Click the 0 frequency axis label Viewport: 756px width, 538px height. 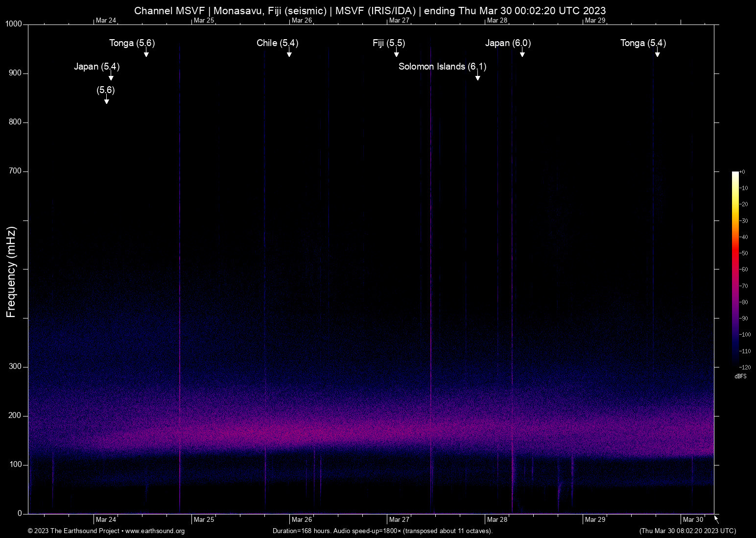pyautogui.click(x=20, y=514)
